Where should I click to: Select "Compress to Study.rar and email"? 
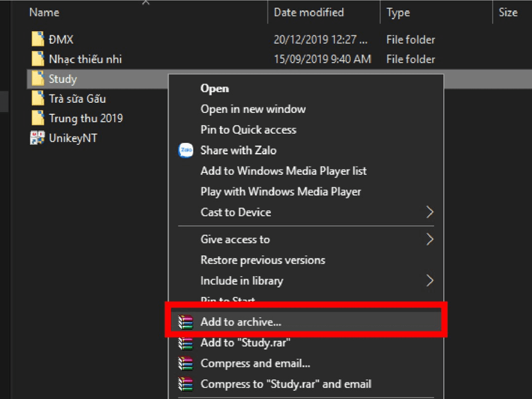[x=285, y=384]
